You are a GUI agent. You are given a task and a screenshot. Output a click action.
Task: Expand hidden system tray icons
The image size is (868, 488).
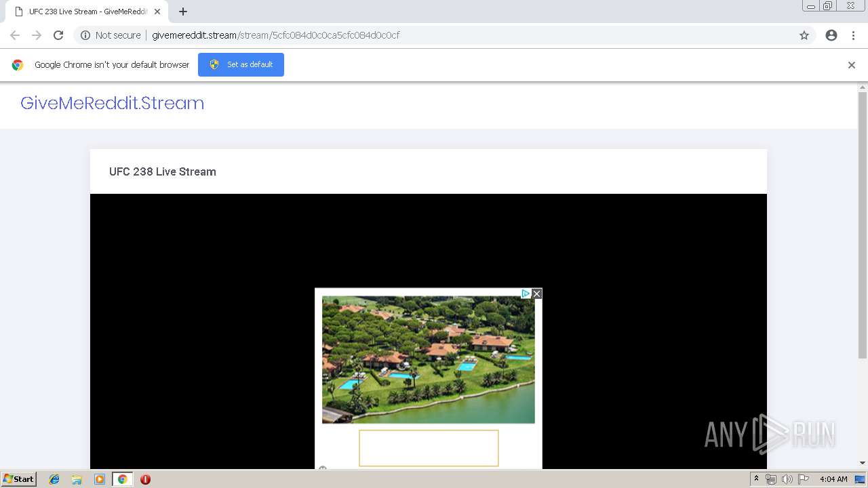pyautogui.click(x=756, y=479)
